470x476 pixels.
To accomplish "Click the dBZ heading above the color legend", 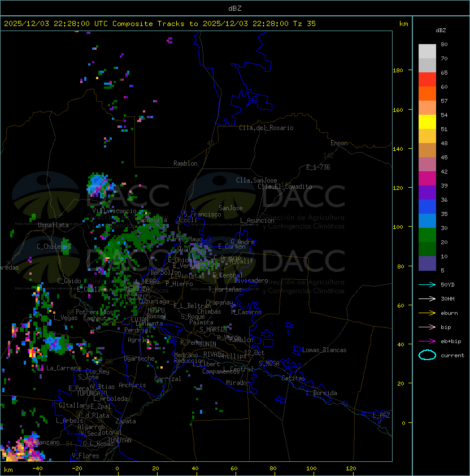I will (441, 31).
